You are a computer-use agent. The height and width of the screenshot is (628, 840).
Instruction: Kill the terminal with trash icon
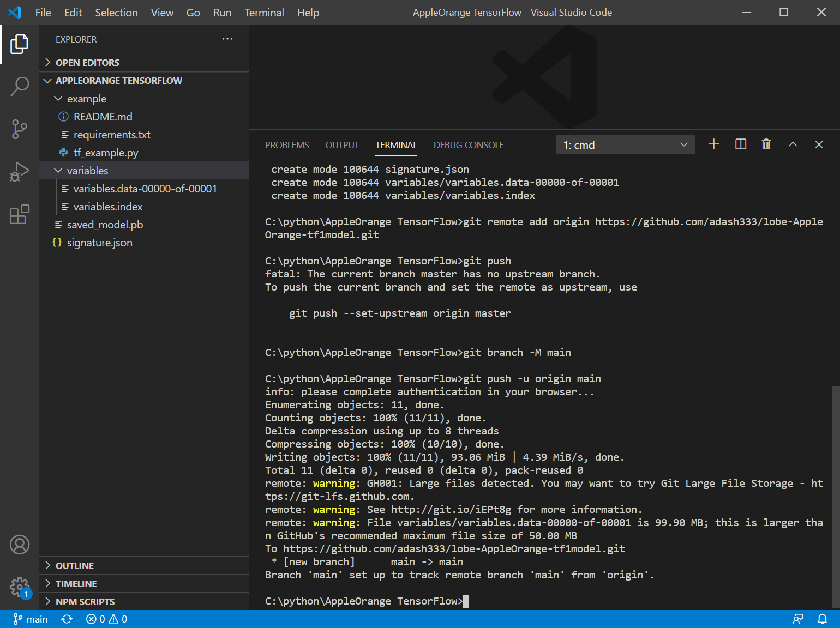coord(766,144)
